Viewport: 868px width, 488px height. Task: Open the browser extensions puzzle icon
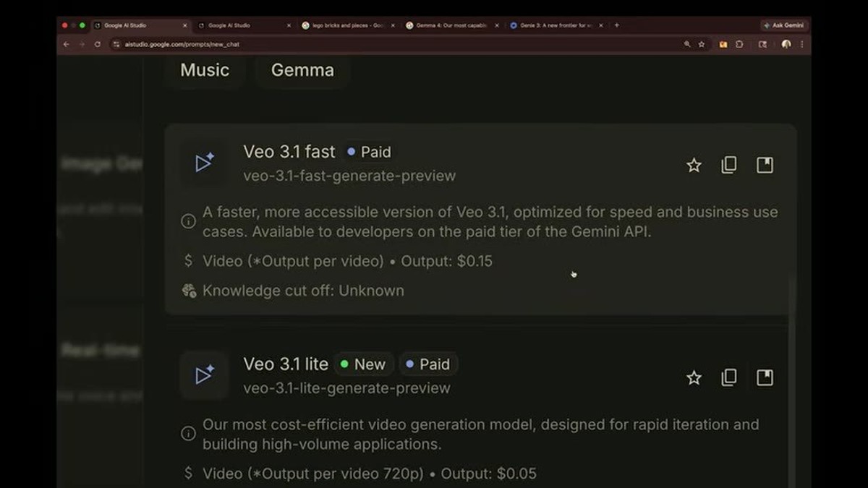(x=739, y=44)
